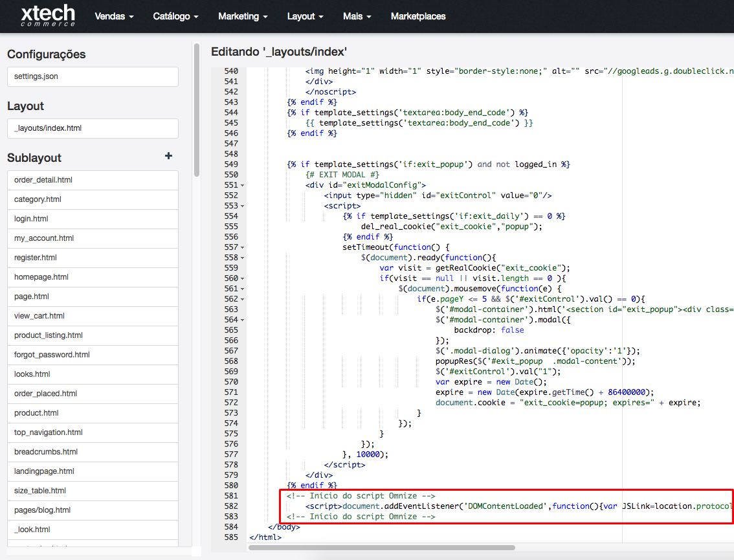
Task: Open top_navigation.html sublayout
Action: coord(93,432)
